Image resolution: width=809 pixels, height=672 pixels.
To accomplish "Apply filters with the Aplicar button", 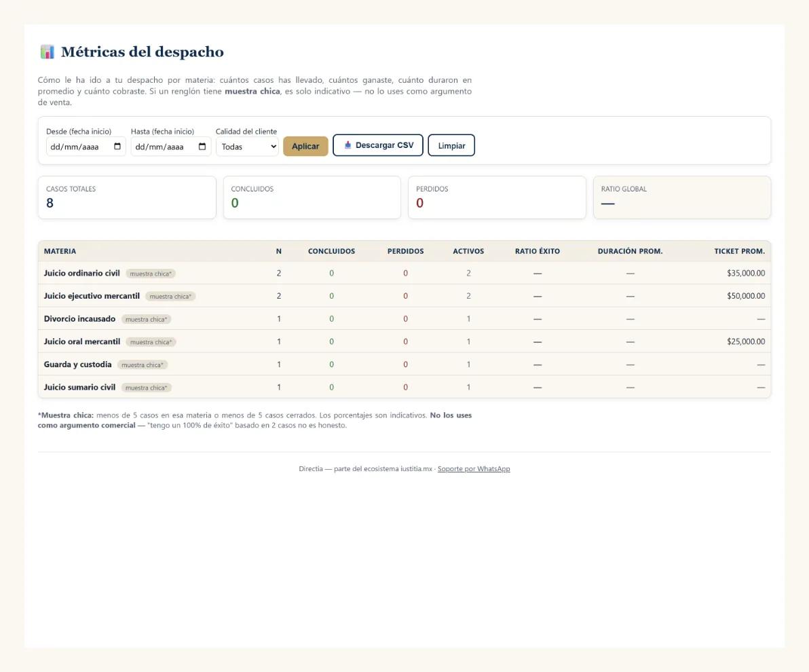I will [305, 146].
